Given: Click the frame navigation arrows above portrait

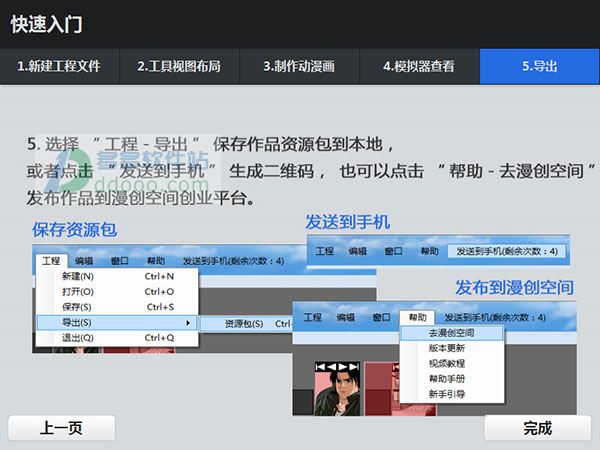Looking at the screenshot, I should coord(336,367).
